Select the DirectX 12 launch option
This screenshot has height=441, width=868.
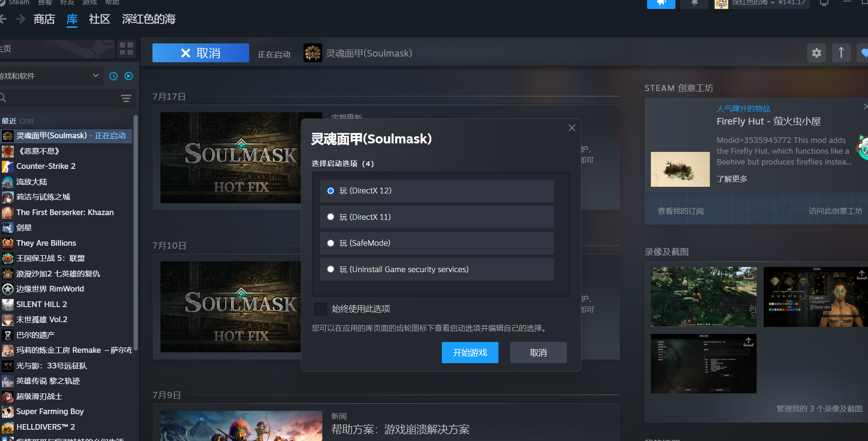437,191
